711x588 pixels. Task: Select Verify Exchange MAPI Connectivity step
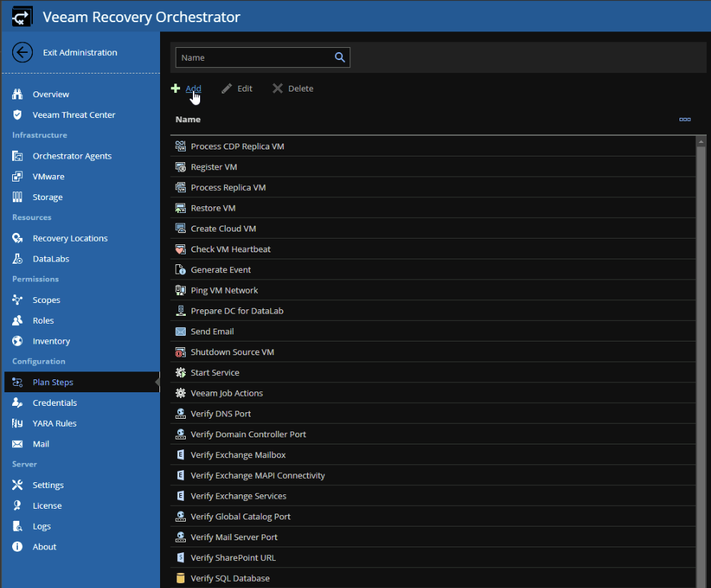[x=432, y=476]
